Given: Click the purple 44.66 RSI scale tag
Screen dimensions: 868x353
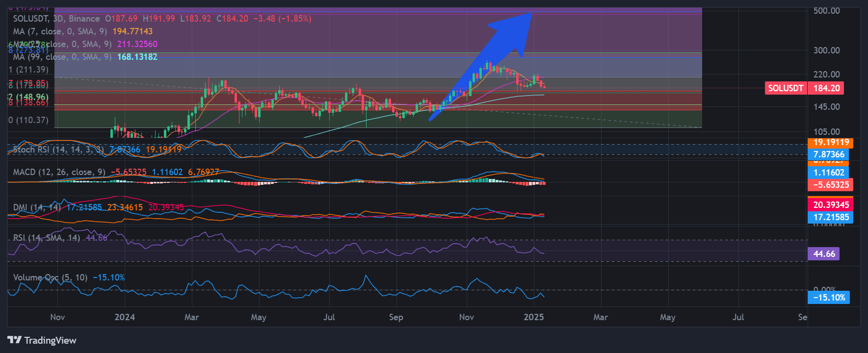Looking at the screenshot, I should [824, 254].
